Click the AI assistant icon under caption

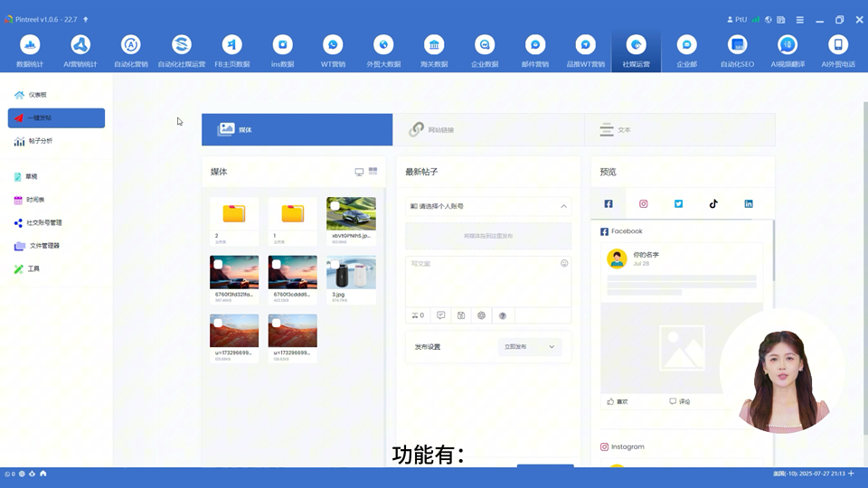point(482,315)
